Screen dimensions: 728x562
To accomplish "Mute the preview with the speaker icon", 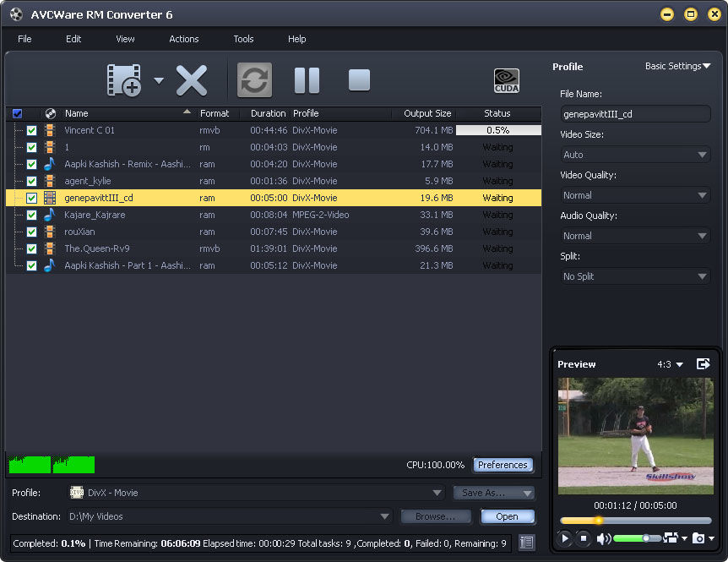I will pyautogui.click(x=604, y=538).
